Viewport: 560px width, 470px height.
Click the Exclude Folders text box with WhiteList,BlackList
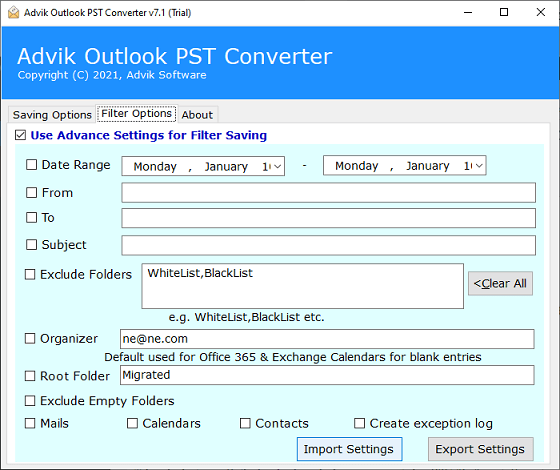click(x=302, y=286)
